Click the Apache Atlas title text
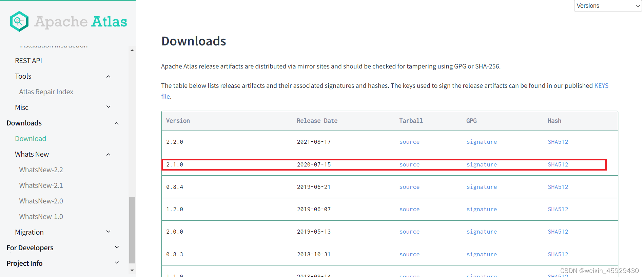 coord(81,22)
